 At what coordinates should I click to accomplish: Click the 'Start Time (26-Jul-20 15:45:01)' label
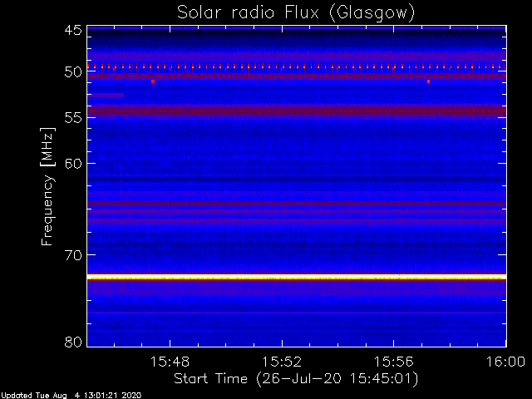pos(296,379)
